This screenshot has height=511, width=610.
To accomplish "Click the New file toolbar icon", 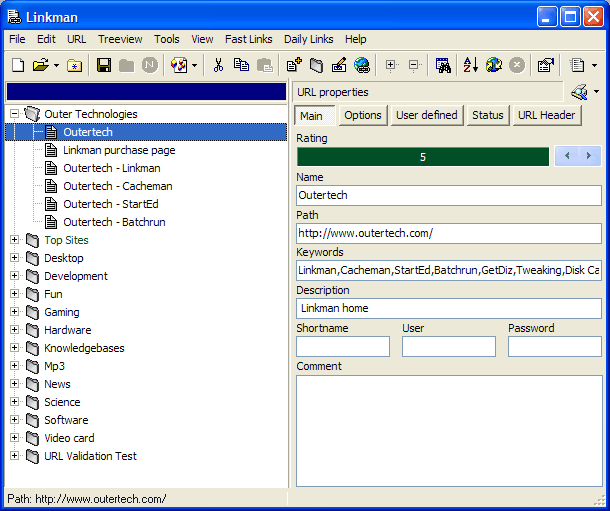I will click(18, 65).
